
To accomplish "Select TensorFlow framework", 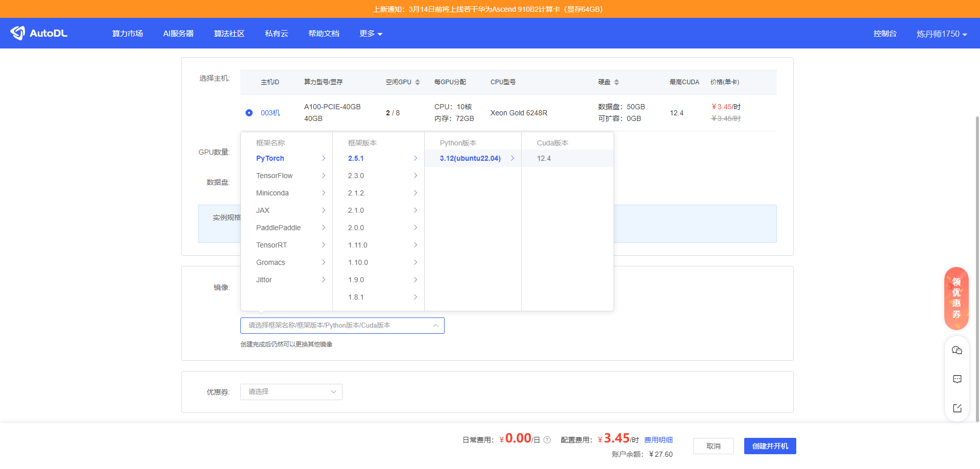I will 286,176.
